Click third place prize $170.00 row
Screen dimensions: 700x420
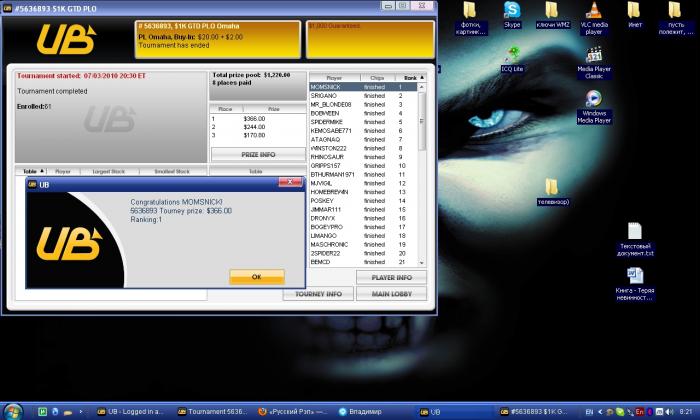258,135
